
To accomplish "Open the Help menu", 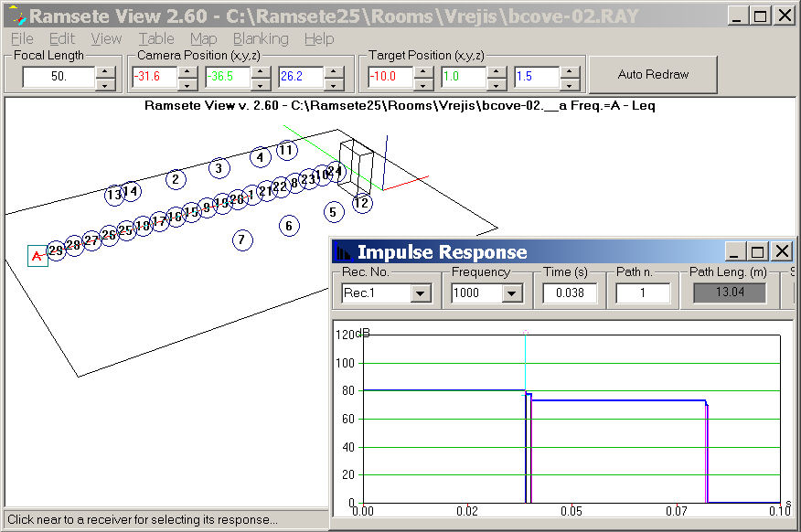I will pos(319,38).
